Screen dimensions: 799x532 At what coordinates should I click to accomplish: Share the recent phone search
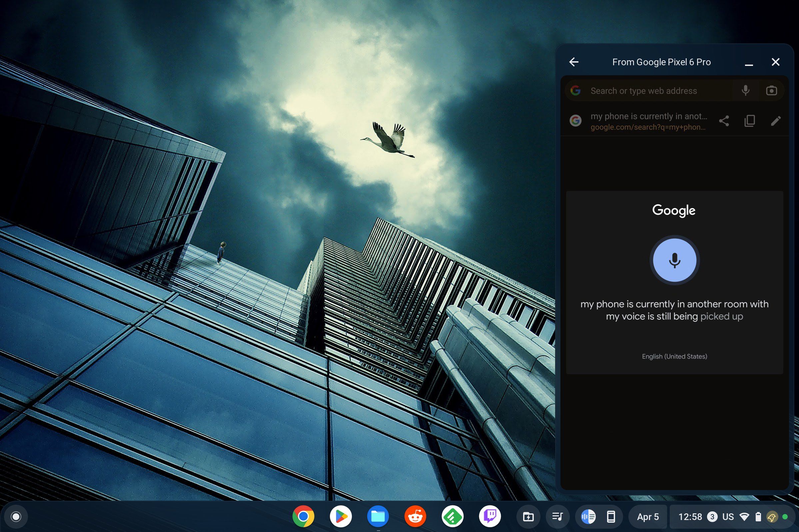724,121
